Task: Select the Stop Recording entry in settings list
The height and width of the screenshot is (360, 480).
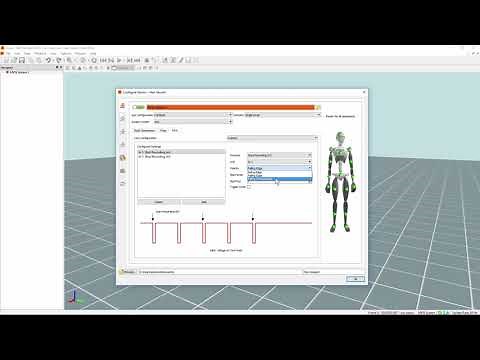Action: [x=181, y=156]
